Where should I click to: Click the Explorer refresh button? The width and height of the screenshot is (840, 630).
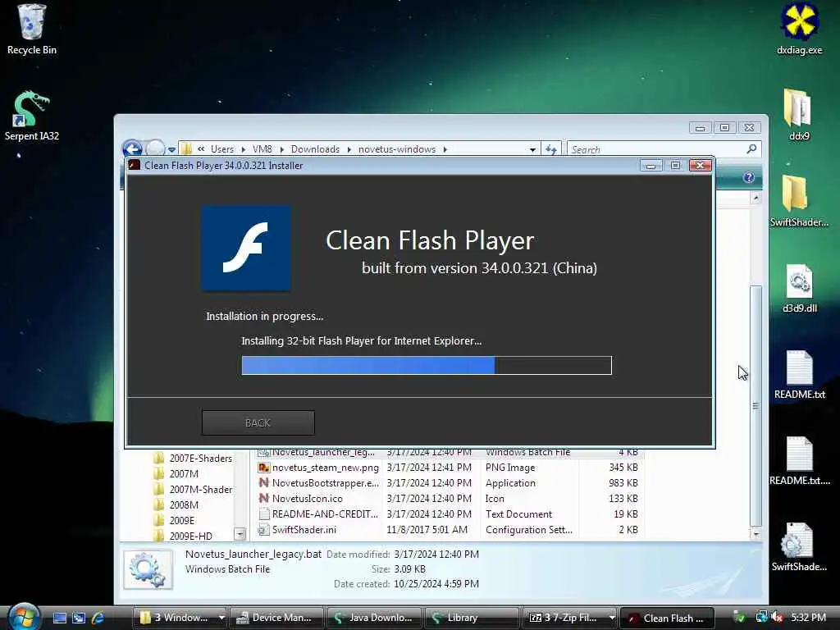[x=550, y=149]
